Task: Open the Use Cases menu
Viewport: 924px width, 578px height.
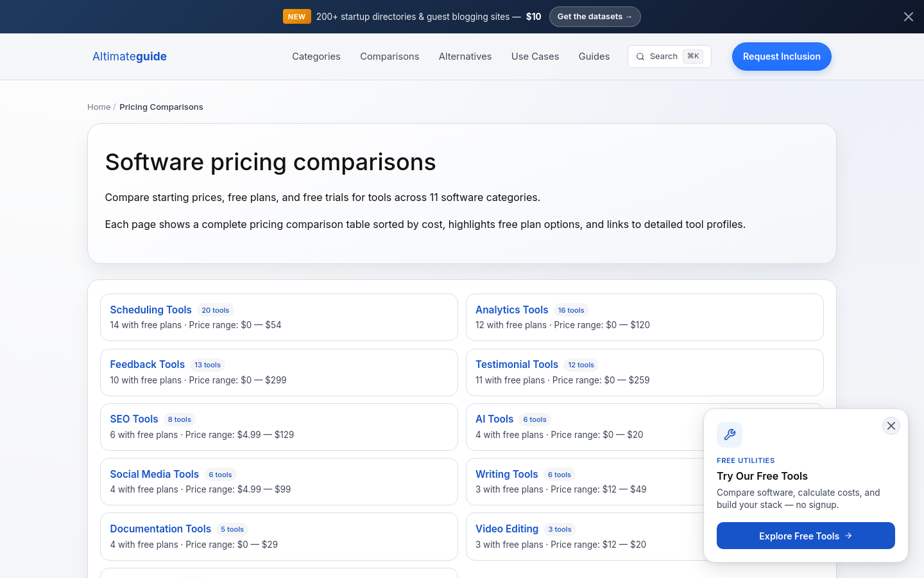Action: coord(535,57)
